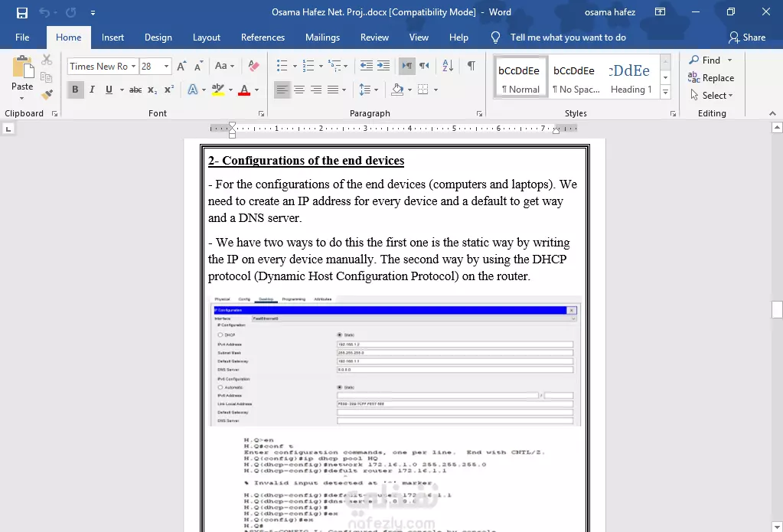Select the Format Painter brush

click(x=47, y=94)
